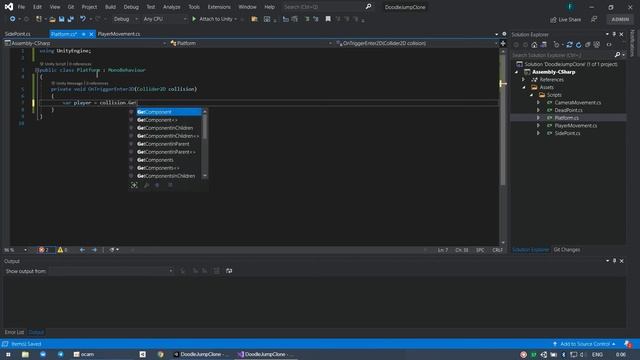Image resolution: width=640 pixels, height=360 pixels.
Task: Click the Navigate Backward button in the toolbar
Action: pyautogui.click(x=13, y=19)
